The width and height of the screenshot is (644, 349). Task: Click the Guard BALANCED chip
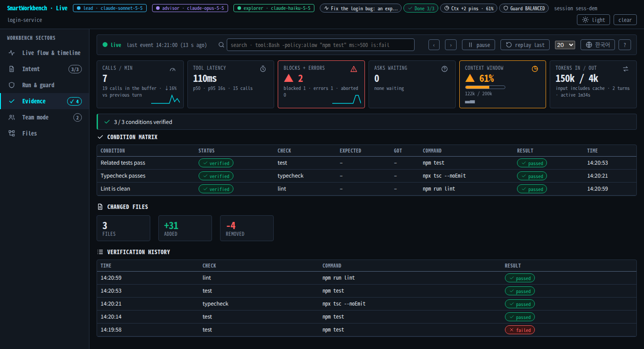[x=524, y=8]
